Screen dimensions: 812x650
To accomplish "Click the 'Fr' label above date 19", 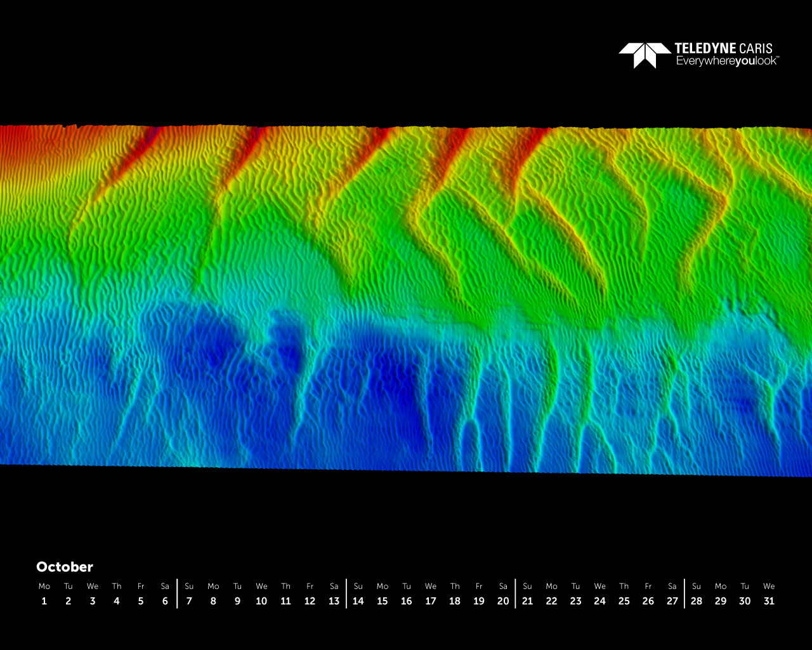I will 479,586.
